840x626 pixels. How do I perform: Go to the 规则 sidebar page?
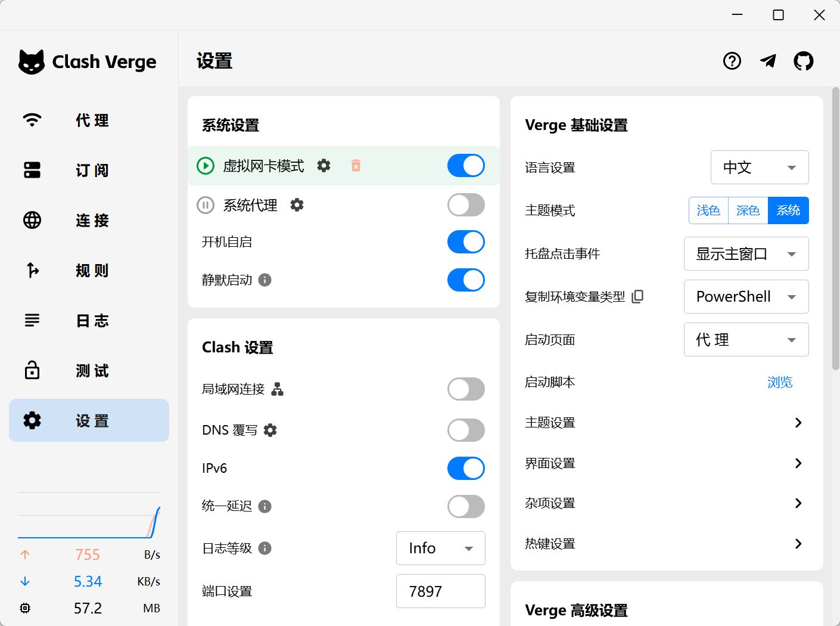point(89,271)
